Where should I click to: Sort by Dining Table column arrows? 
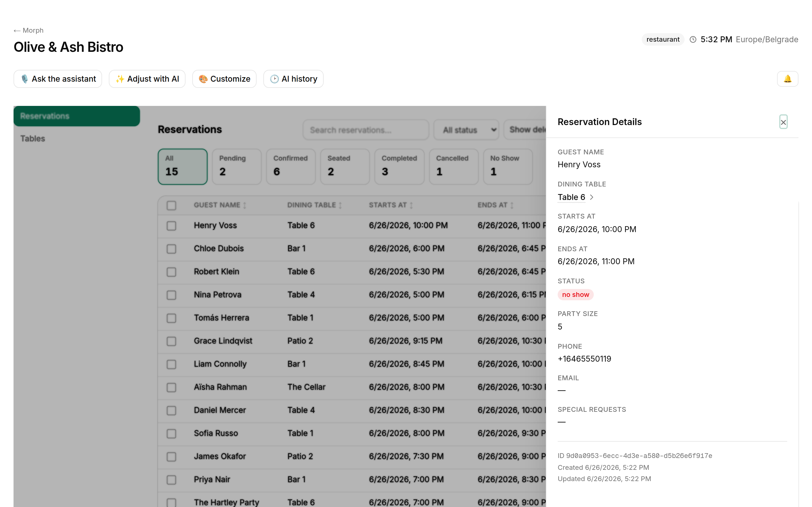click(340, 205)
